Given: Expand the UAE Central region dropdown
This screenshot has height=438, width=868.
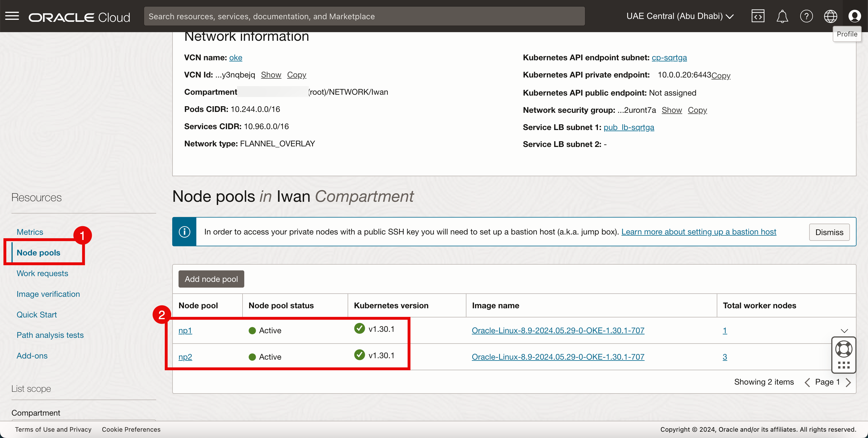Looking at the screenshot, I should click(x=680, y=16).
